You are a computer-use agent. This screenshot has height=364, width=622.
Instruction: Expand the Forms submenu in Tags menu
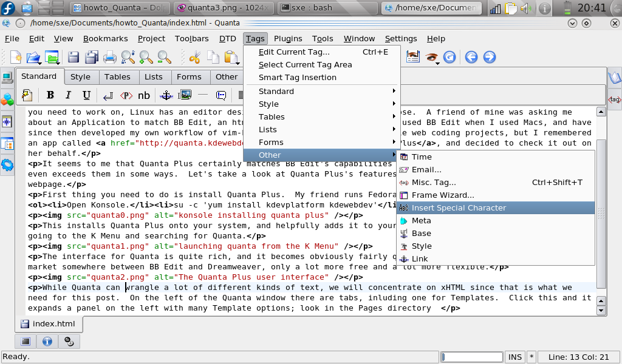[322, 142]
